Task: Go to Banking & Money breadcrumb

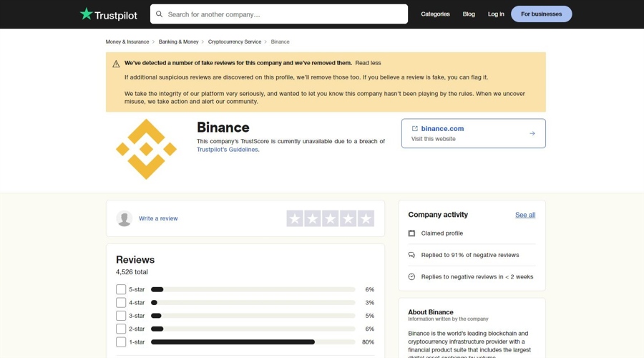Action: coord(179,42)
